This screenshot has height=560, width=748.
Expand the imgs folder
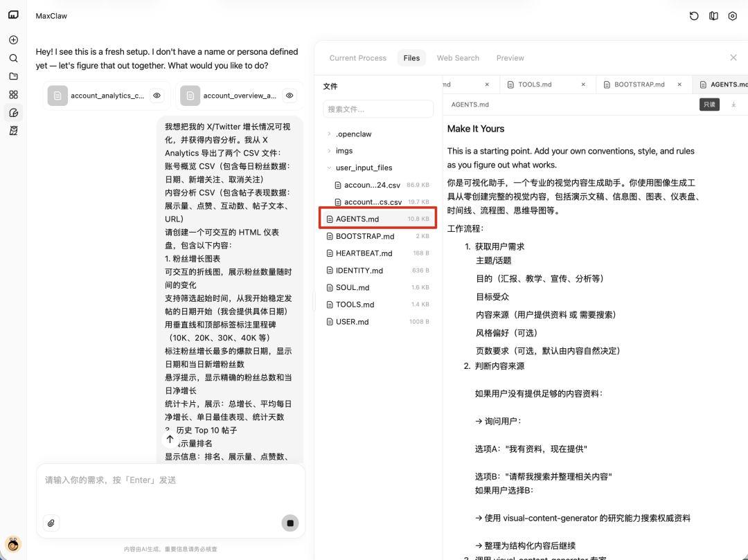pos(344,150)
